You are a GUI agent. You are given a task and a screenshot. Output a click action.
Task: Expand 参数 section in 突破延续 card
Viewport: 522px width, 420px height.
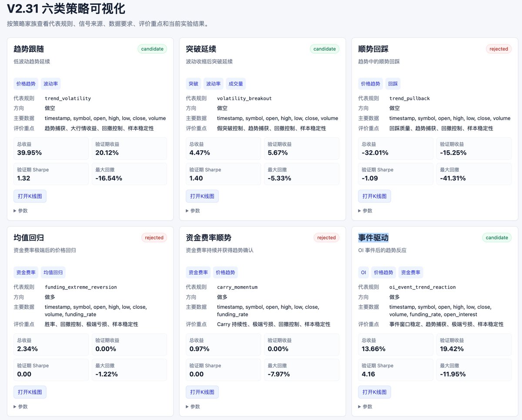click(193, 211)
